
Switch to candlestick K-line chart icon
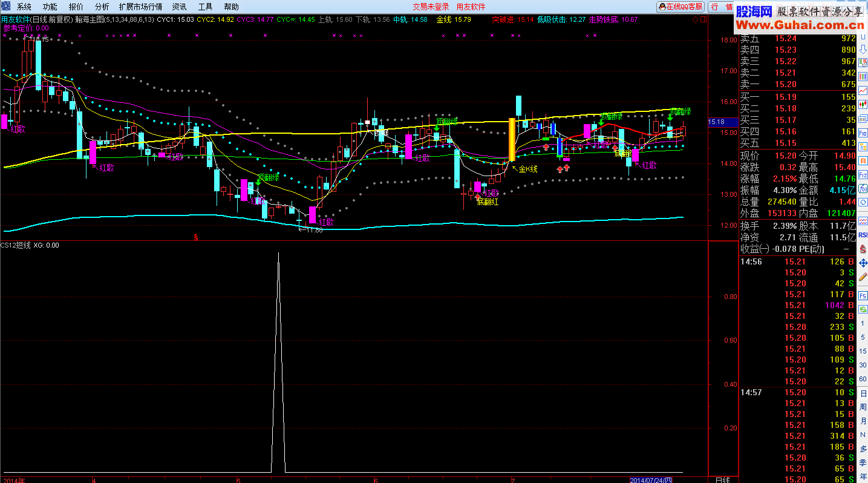(x=863, y=103)
